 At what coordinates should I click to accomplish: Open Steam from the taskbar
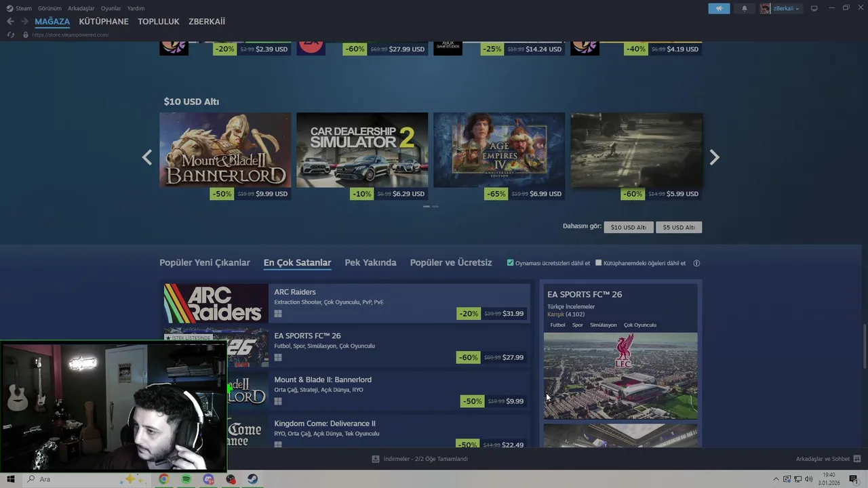(252, 479)
